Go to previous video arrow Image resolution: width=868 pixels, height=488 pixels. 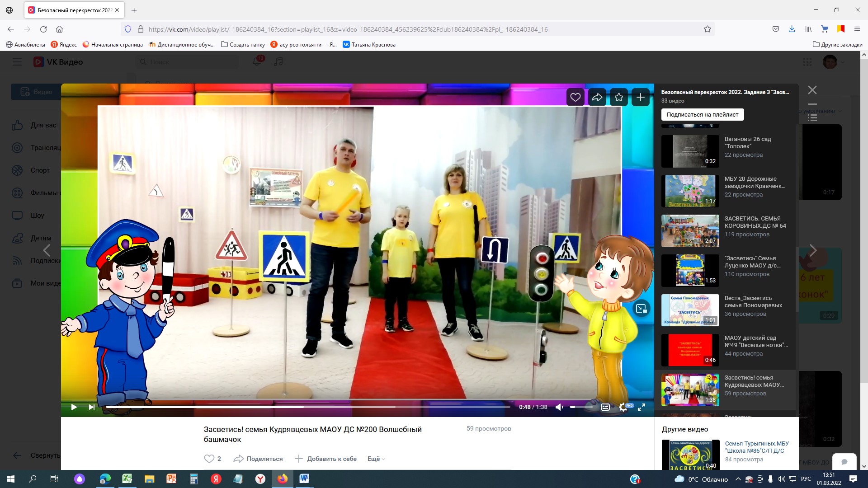(x=47, y=250)
